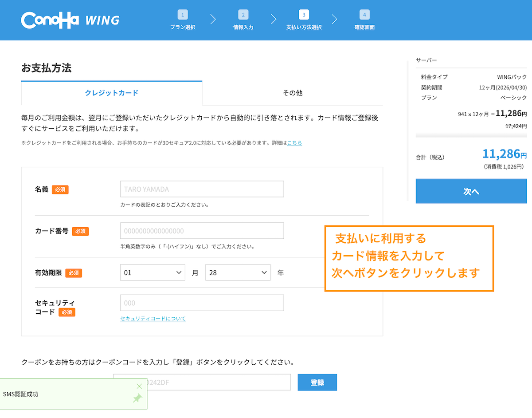Click the ConoHa WING logo
This screenshot has width=532, height=418.
pos(70,20)
